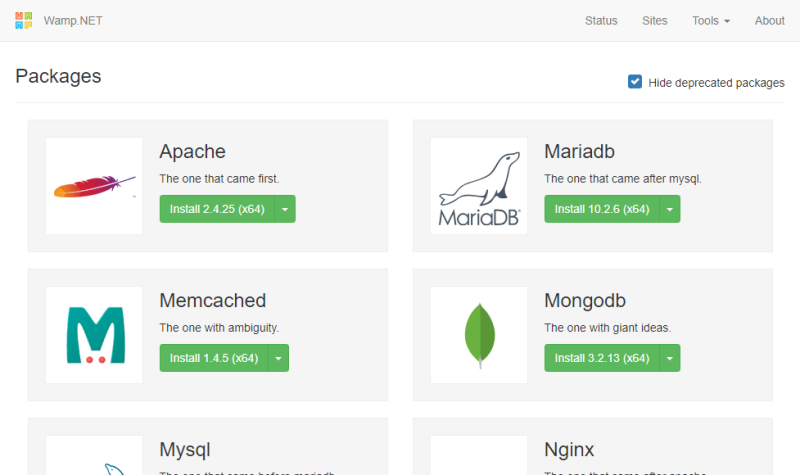The width and height of the screenshot is (800, 475).
Task: Click the MariaDB seal logo
Action: point(479,186)
